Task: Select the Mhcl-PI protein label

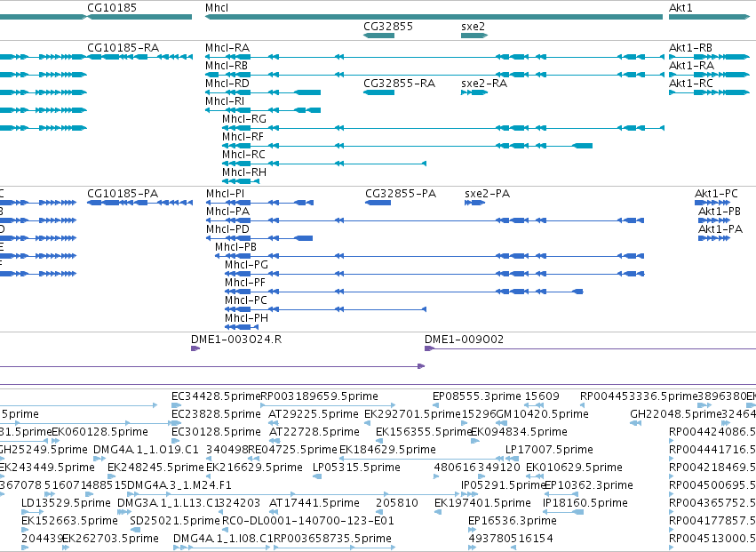Action: coord(225,194)
